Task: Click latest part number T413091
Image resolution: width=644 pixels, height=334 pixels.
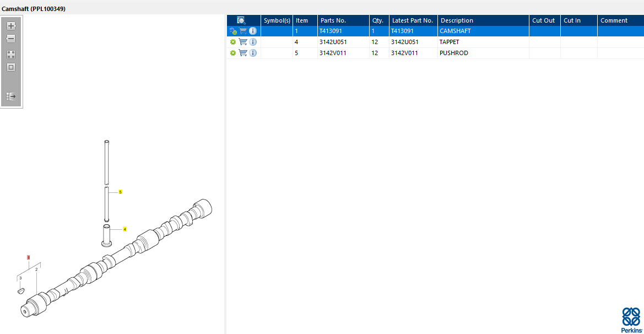Action: (x=402, y=31)
